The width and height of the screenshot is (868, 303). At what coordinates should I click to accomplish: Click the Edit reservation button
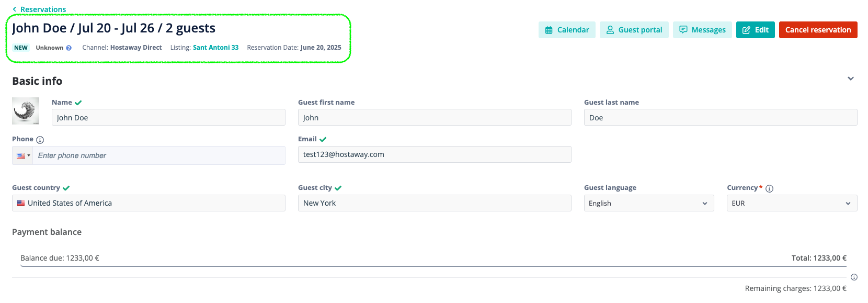(x=755, y=30)
